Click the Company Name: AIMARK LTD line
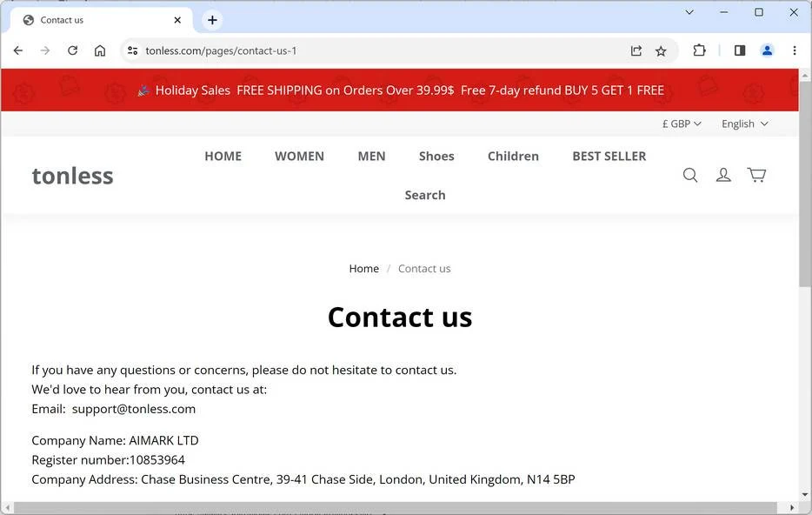This screenshot has height=515, width=812. pos(115,440)
